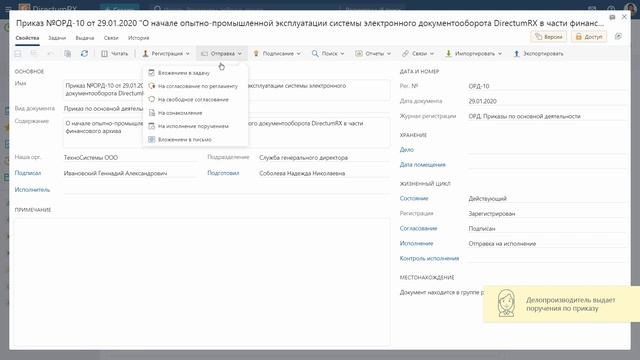Viewport: 640px width, 360px height.
Task: Click the Подписал field Ивановский Геннадий Александрович
Action: coord(130,173)
